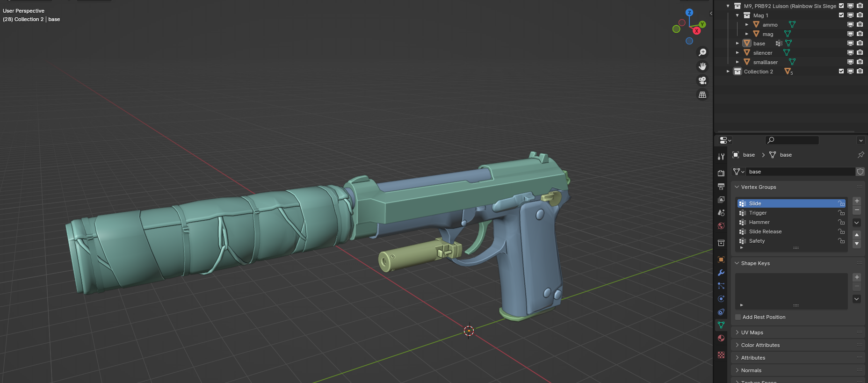This screenshot has height=383, width=868.
Task: Toggle the camera view icon in viewport
Action: pos(702,80)
